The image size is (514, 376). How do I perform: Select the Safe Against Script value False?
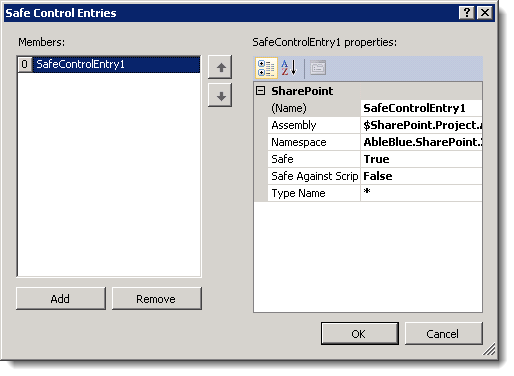pos(421,176)
